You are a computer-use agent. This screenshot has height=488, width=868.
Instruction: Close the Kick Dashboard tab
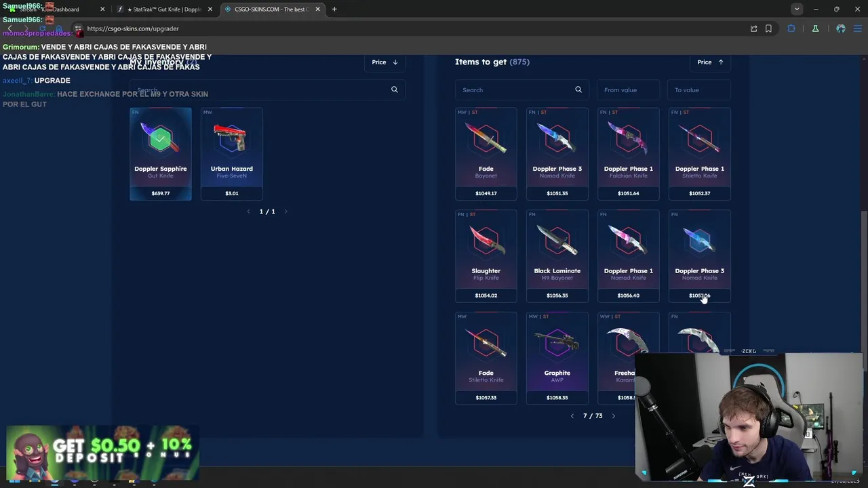coord(102,9)
